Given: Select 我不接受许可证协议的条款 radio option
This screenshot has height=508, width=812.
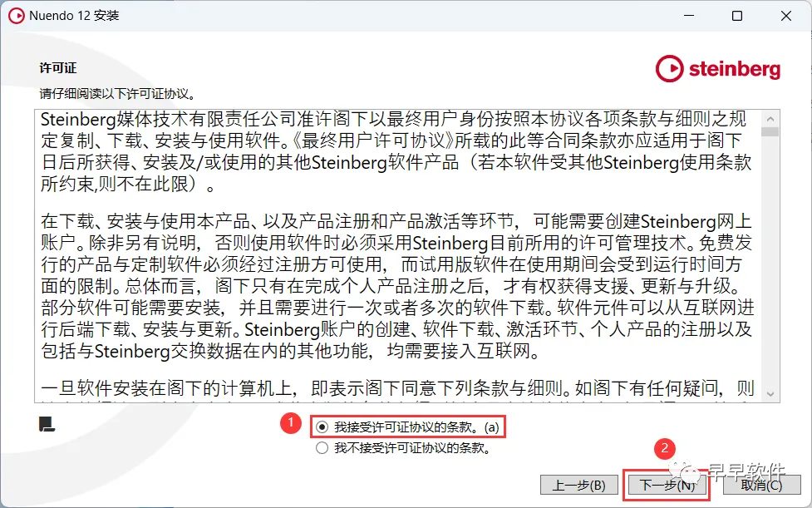Looking at the screenshot, I should point(322,448).
